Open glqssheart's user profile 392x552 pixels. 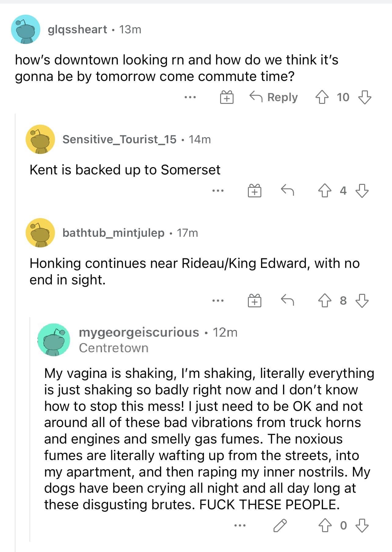(x=77, y=30)
